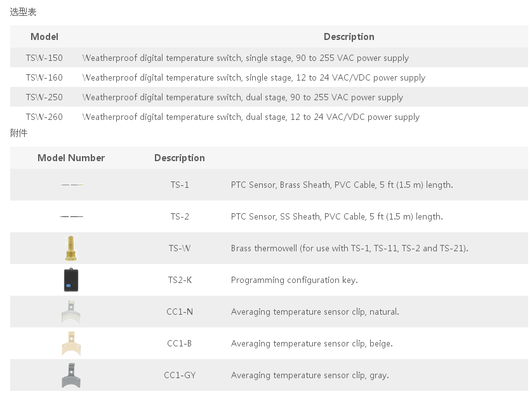Click the TS-1 brass sensor image
The width and height of the screenshot is (532, 401).
point(72,185)
